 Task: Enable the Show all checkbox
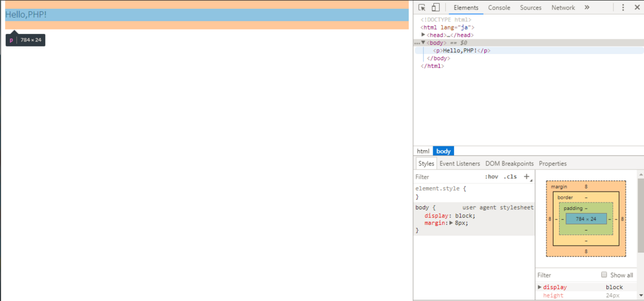(x=604, y=275)
